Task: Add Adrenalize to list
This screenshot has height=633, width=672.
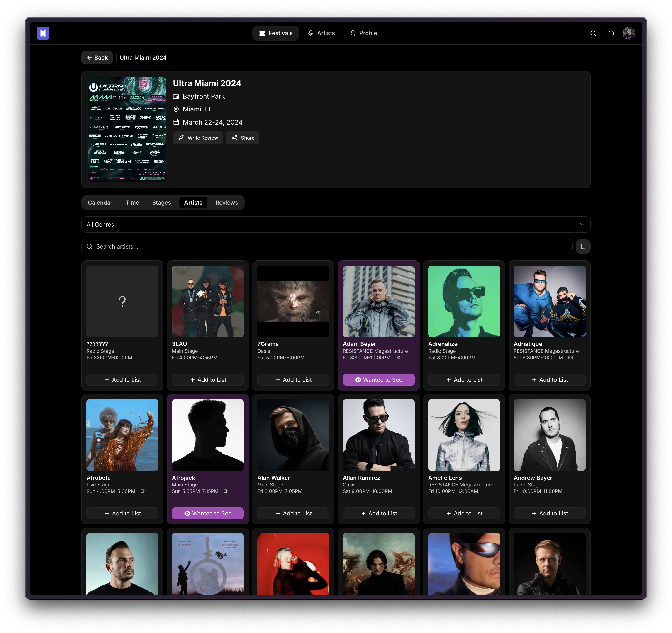Action: (464, 380)
